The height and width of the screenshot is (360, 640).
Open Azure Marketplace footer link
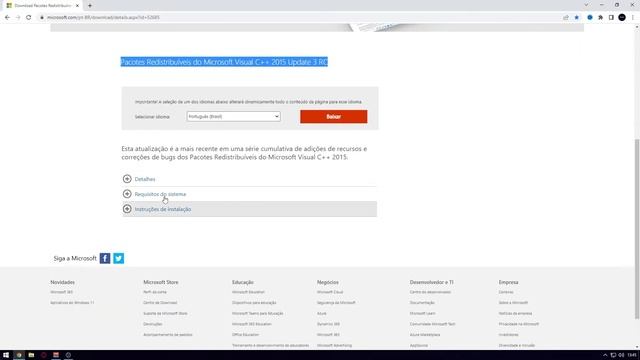click(425, 335)
